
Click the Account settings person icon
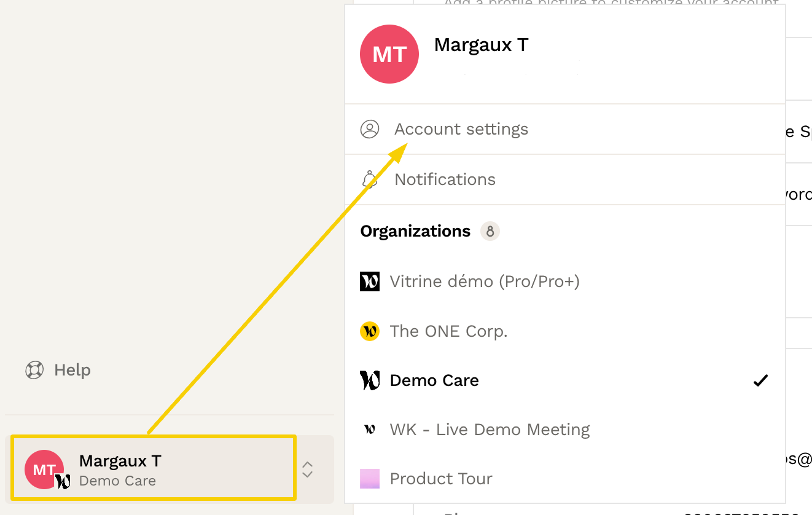(370, 129)
